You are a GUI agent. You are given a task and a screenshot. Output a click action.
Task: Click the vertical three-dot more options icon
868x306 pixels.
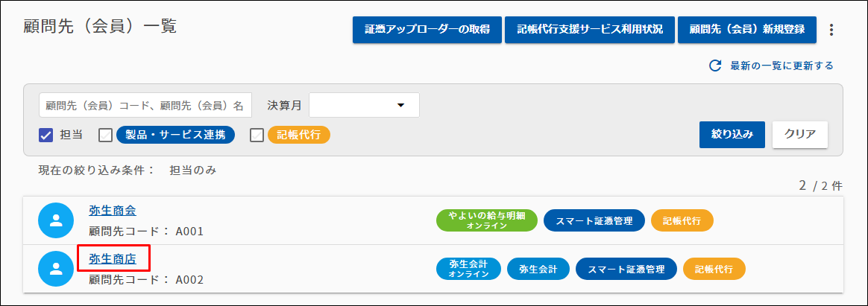(x=832, y=30)
